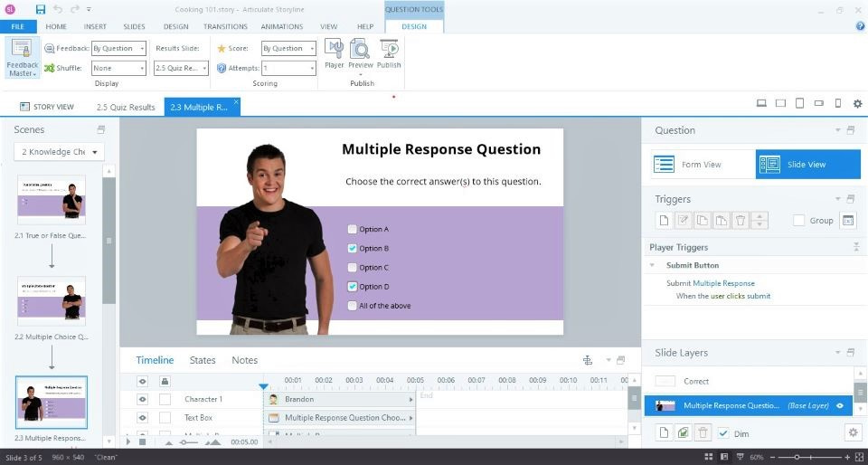Collapse the Submit Button trigger group
The height and width of the screenshot is (465, 868).
click(653, 265)
